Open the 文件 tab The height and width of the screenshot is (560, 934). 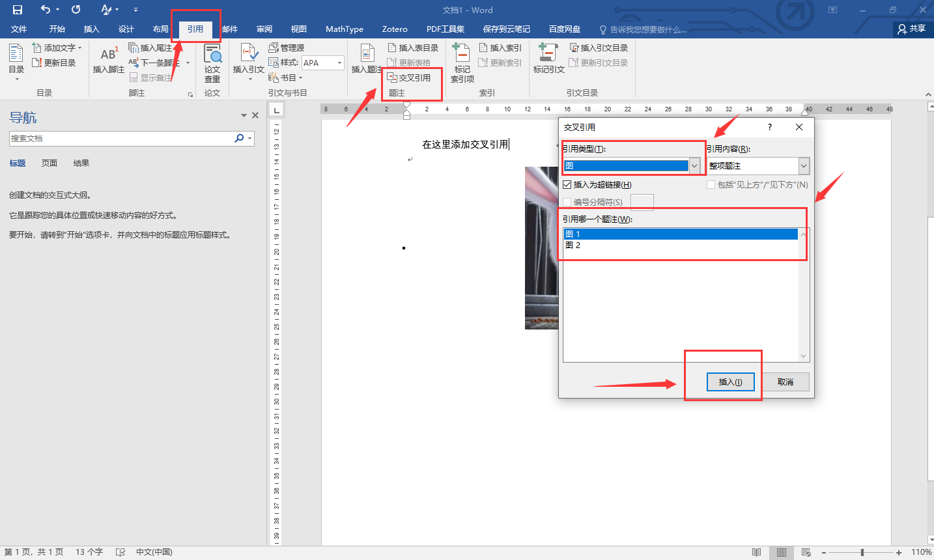click(19, 29)
